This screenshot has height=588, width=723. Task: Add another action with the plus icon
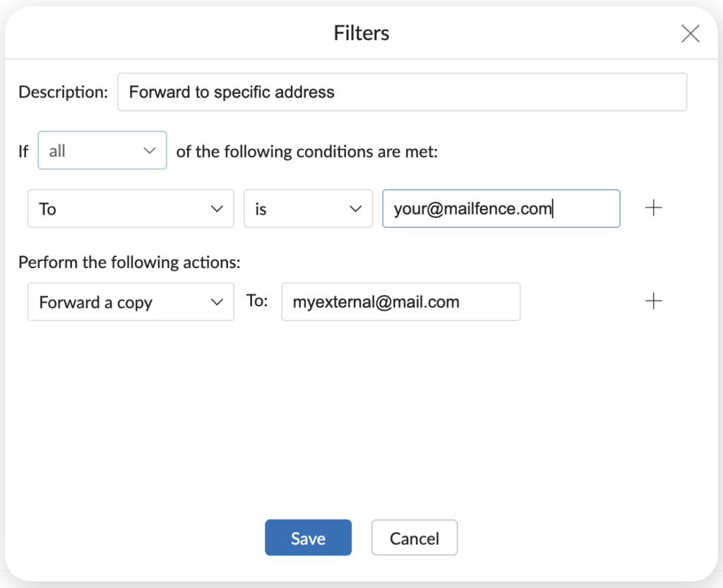point(654,301)
